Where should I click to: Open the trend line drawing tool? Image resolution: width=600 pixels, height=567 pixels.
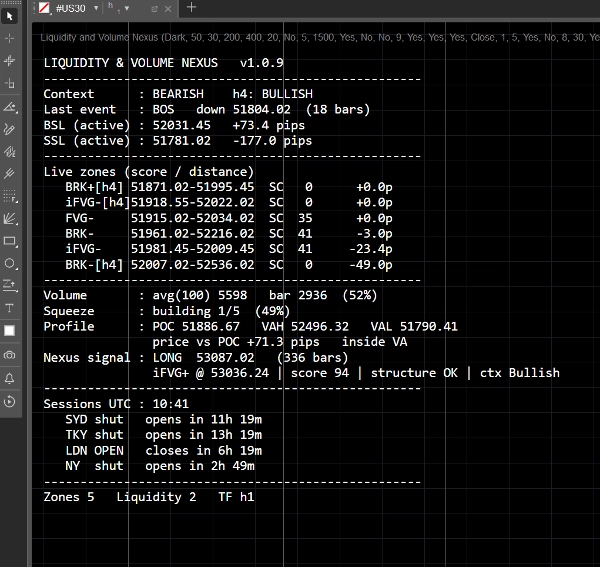10,107
